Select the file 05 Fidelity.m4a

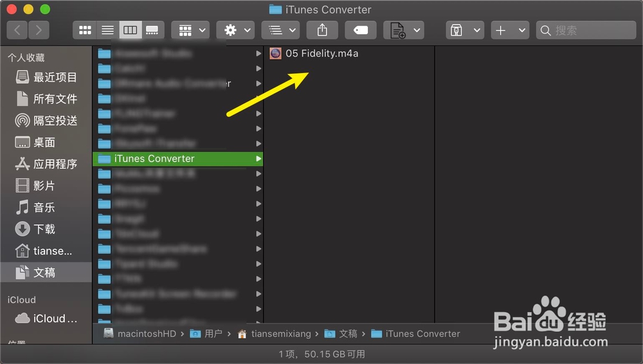pos(321,53)
